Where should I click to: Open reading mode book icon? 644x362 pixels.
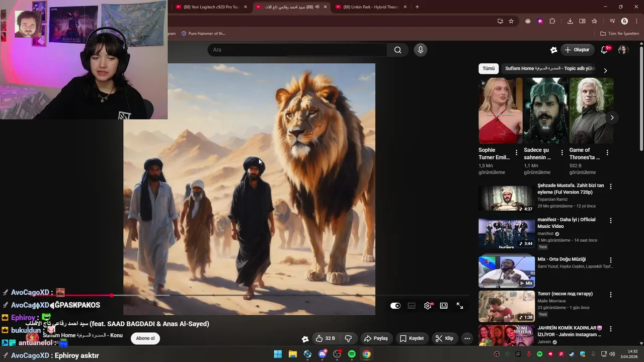582,21
